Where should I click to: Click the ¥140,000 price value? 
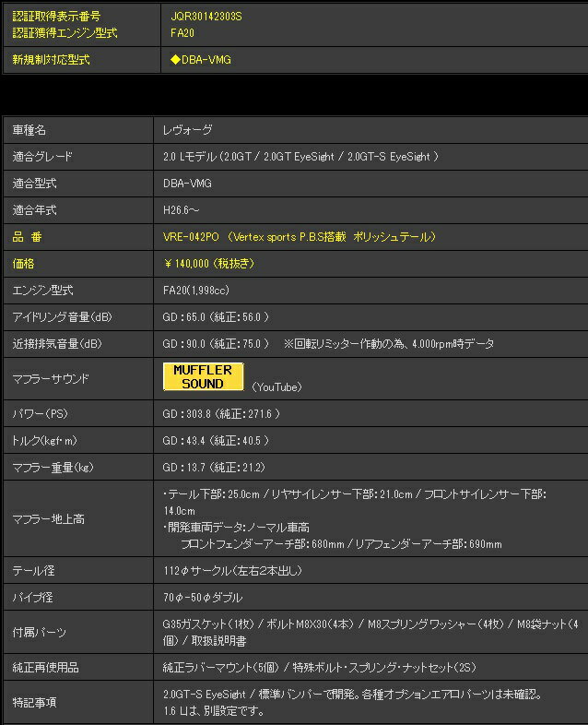tap(208, 264)
